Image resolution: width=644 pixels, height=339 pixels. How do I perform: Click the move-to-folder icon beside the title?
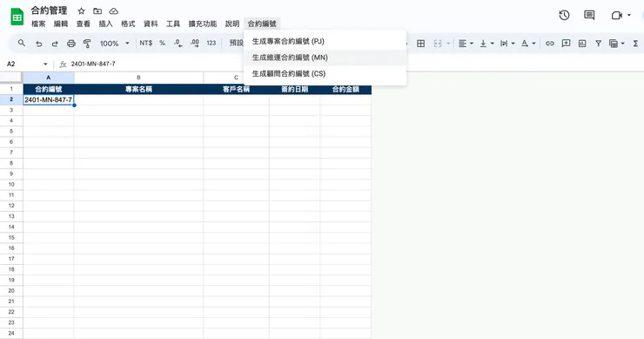[x=97, y=11]
